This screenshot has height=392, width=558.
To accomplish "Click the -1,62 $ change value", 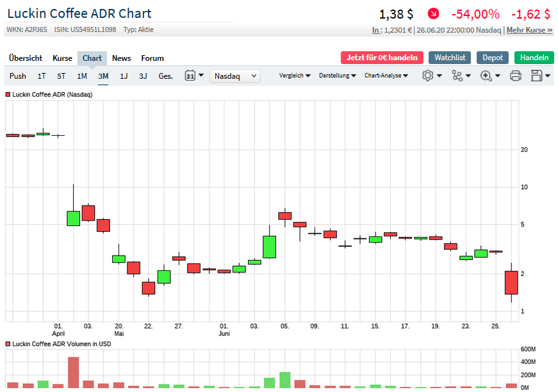I will click(530, 14).
